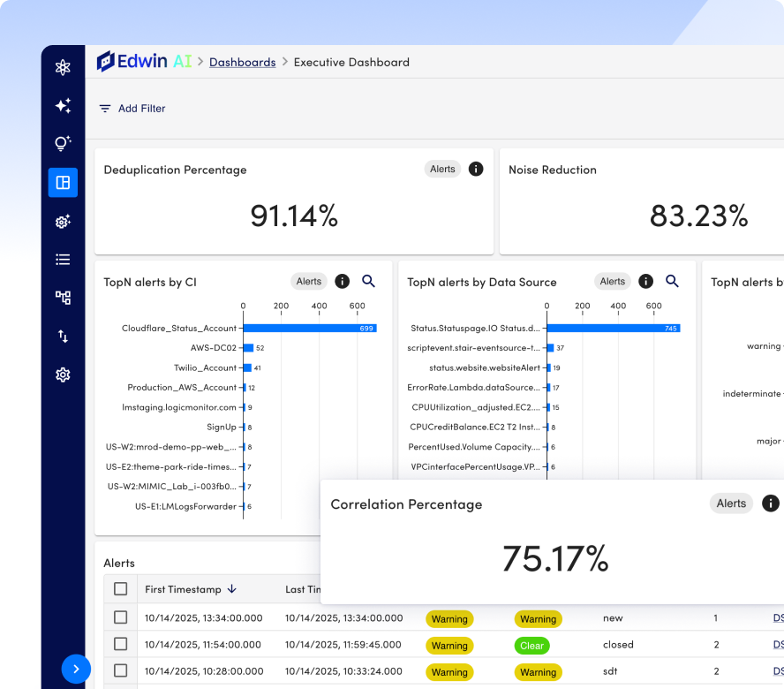Screen dimensions: 784x689
Task: Open the list view sidebar icon
Action: coord(63,260)
